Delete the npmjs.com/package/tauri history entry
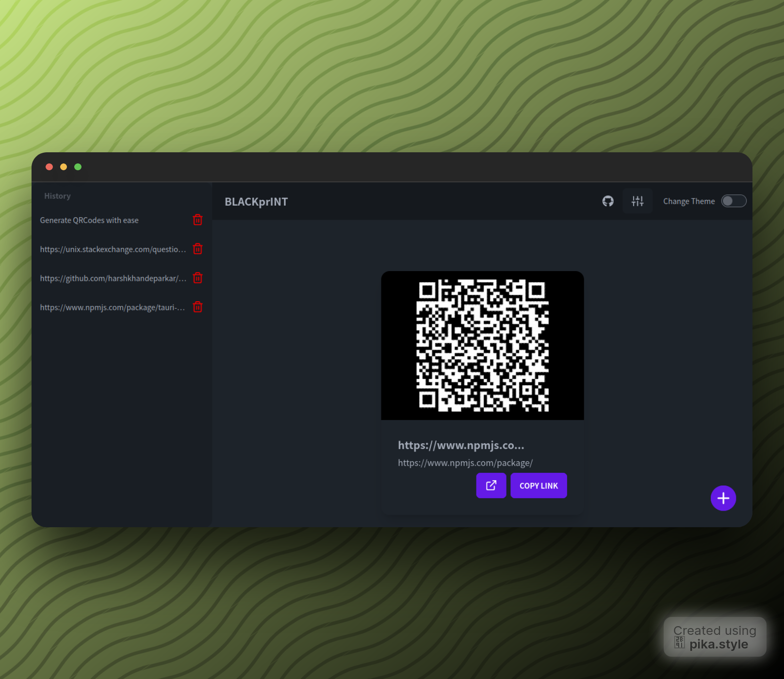Image resolution: width=784 pixels, height=679 pixels. coord(197,307)
